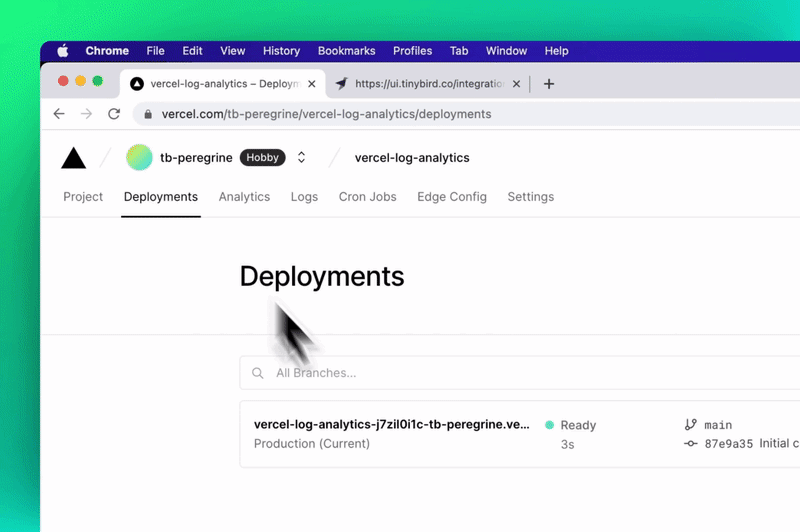The height and width of the screenshot is (532, 800).
Task: Click the Vercel triangle logo
Action: click(x=74, y=158)
